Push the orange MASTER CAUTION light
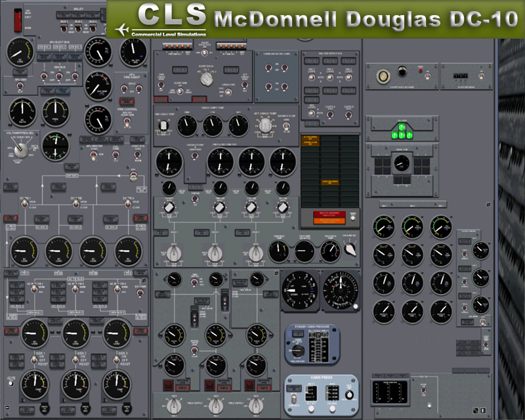Screen dimensions: 525x420 click(329, 220)
